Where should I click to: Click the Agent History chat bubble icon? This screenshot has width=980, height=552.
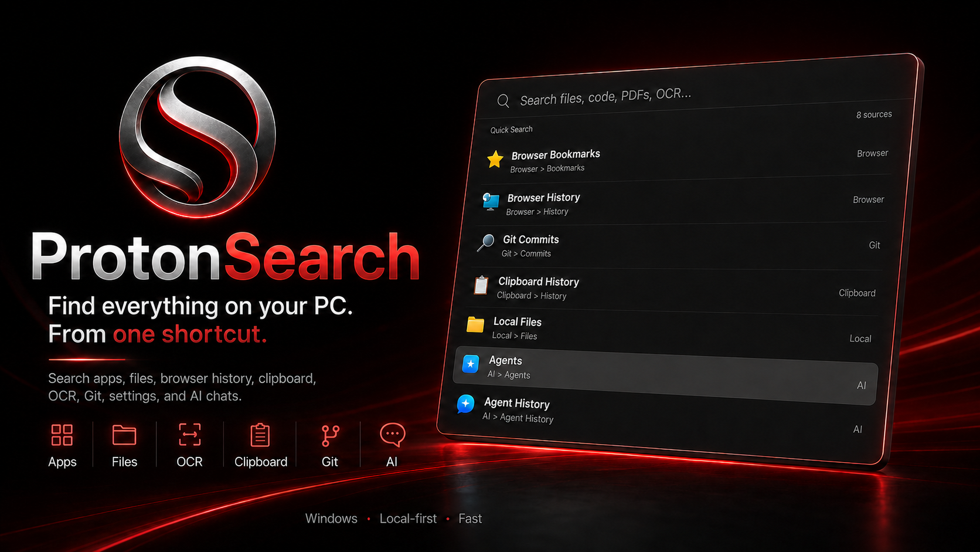pos(466,404)
